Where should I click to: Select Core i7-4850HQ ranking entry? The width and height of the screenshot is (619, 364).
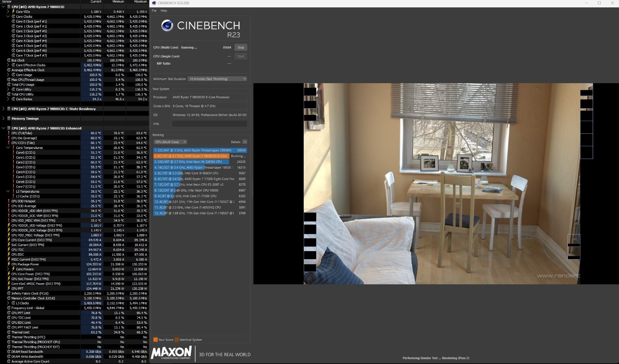click(x=200, y=207)
